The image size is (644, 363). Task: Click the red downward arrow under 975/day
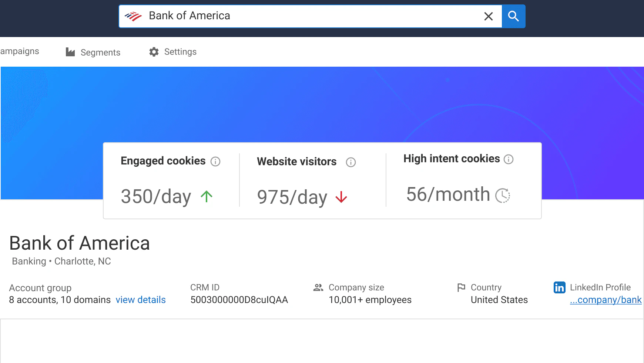(341, 197)
